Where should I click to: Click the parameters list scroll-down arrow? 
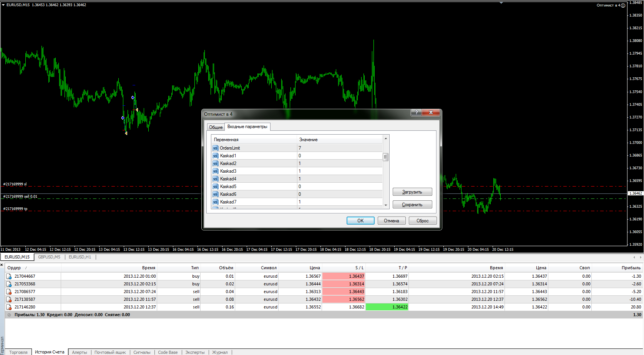pos(386,205)
